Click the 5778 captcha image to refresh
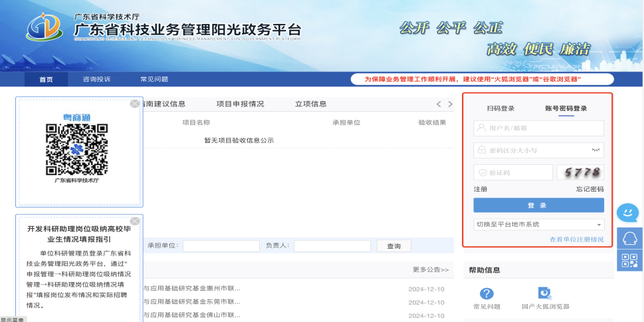644x322 pixels. coord(580,172)
